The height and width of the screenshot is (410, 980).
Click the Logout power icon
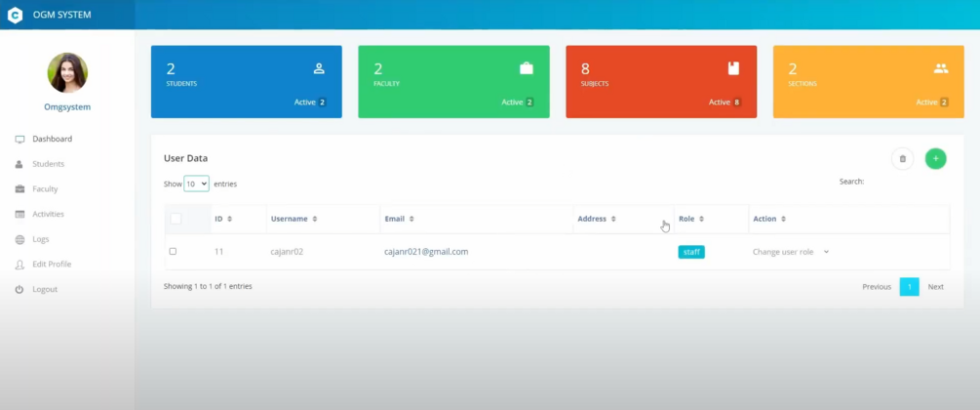[20, 289]
